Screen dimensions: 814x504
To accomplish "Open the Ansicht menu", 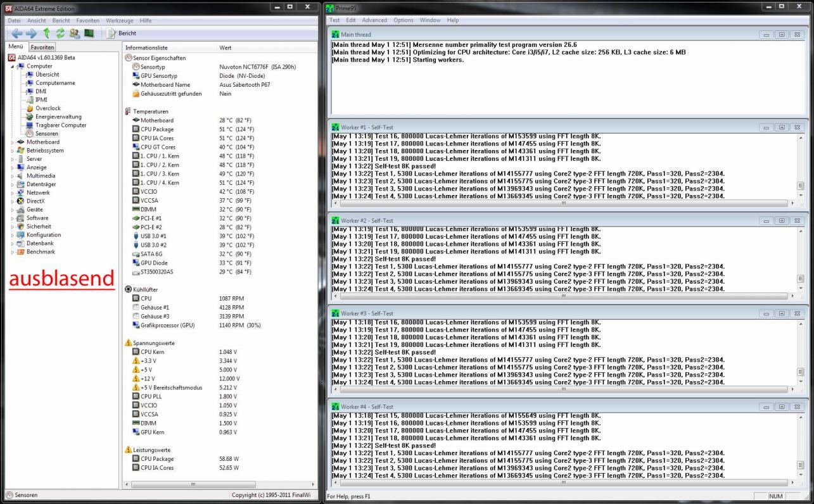I will 36,20.
